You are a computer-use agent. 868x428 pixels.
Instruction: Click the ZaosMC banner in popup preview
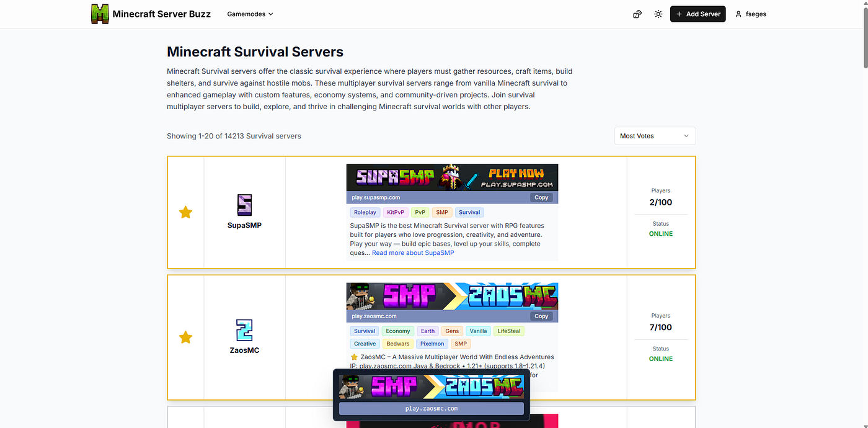pyautogui.click(x=432, y=386)
